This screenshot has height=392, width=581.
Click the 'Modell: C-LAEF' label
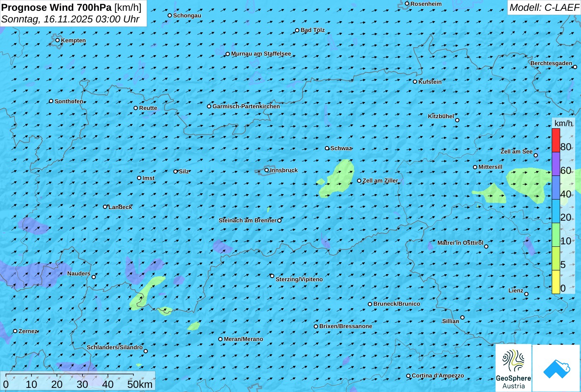click(544, 7)
